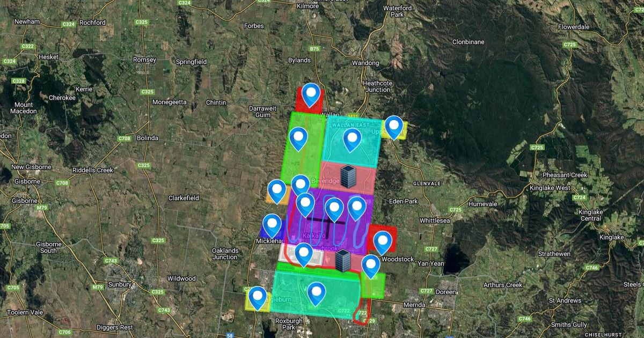
Task: Click the pin on the green zone below Woodstock
Action: [371, 266]
